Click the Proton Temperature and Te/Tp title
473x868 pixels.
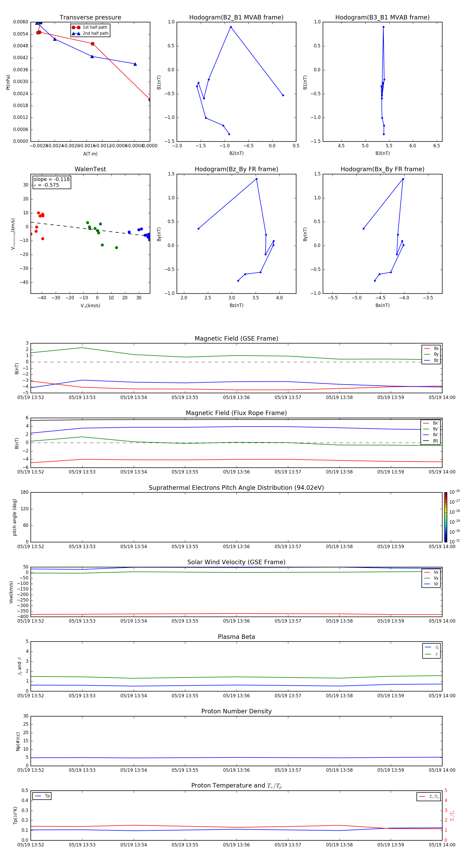tap(236, 786)
